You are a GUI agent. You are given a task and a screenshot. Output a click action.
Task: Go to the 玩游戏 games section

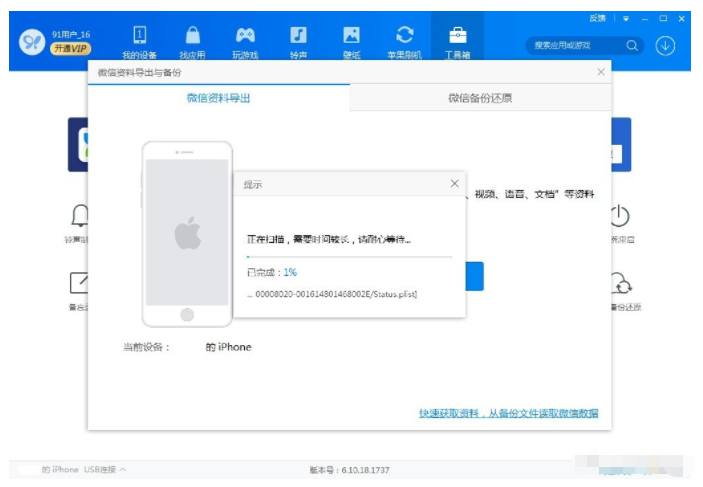click(x=245, y=40)
